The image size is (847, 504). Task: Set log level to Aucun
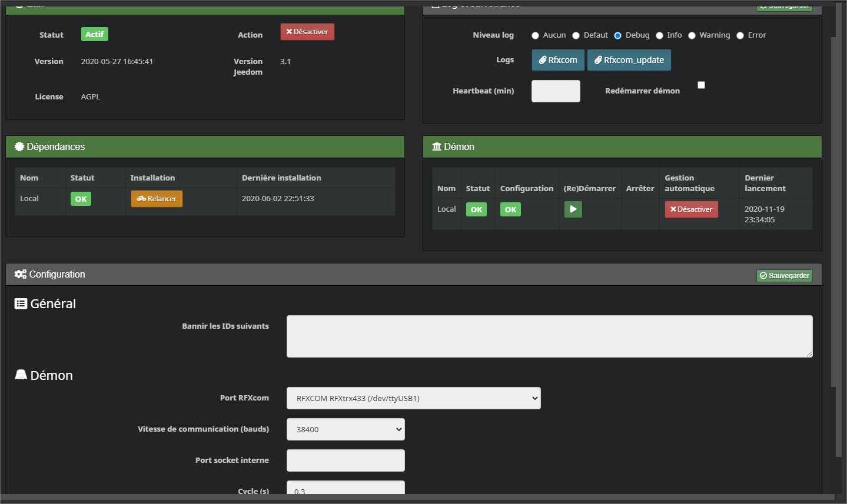tap(535, 35)
